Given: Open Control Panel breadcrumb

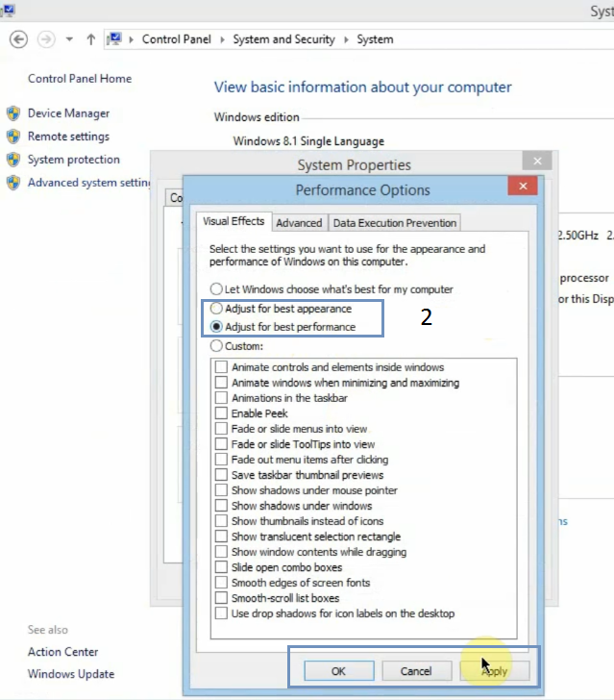Looking at the screenshot, I should (x=177, y=39).
